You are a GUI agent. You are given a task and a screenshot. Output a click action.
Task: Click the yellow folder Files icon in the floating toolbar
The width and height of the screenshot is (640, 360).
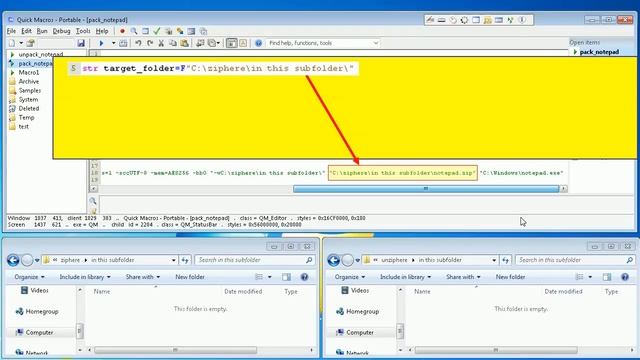tap(487, 20)
